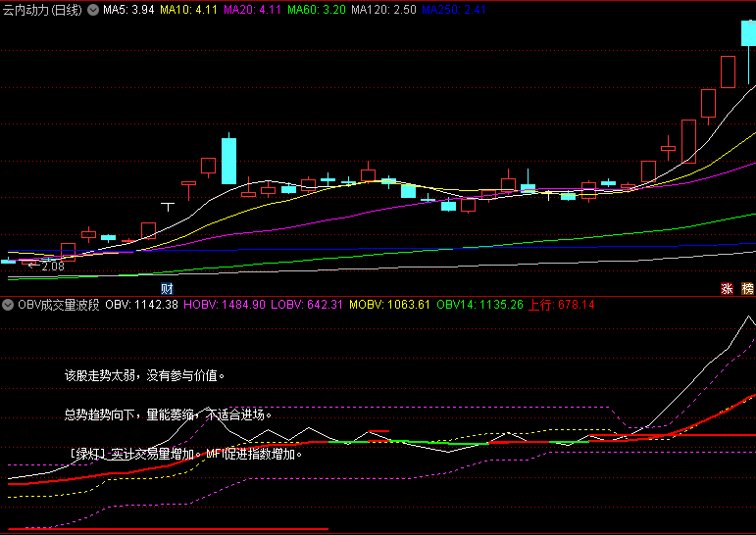Click the 财 marker icon
This screenshot has height=535, width=756.
(167, 289)
